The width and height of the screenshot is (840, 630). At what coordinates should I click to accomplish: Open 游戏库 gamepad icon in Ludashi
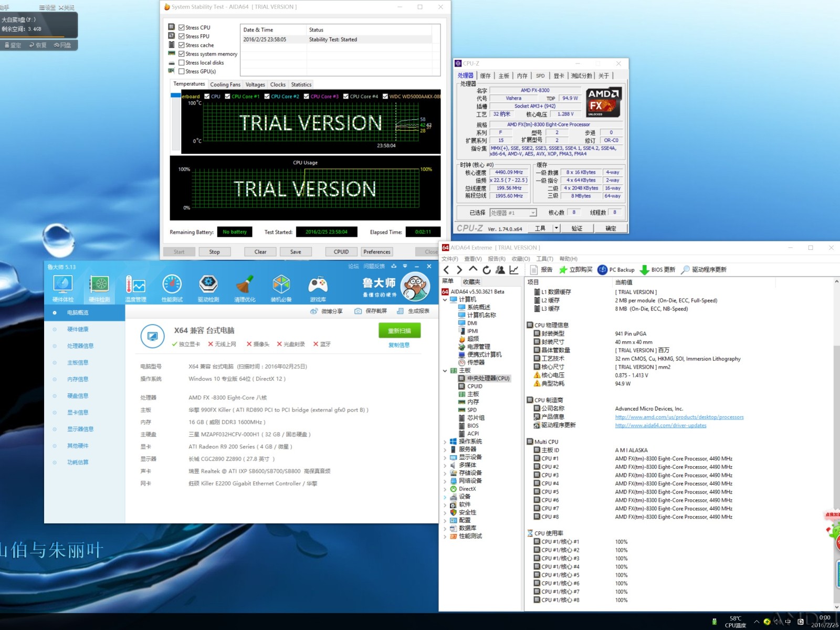318,288
